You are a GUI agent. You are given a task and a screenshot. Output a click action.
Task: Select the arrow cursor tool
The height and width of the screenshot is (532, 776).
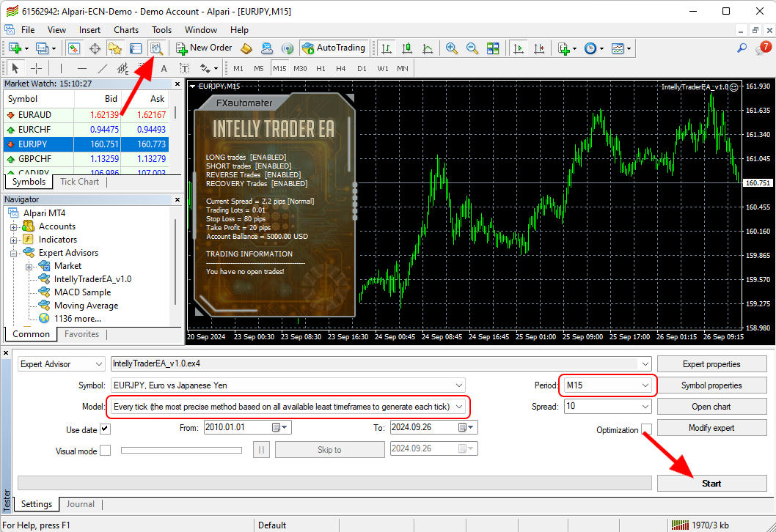(x=15, y=68)
